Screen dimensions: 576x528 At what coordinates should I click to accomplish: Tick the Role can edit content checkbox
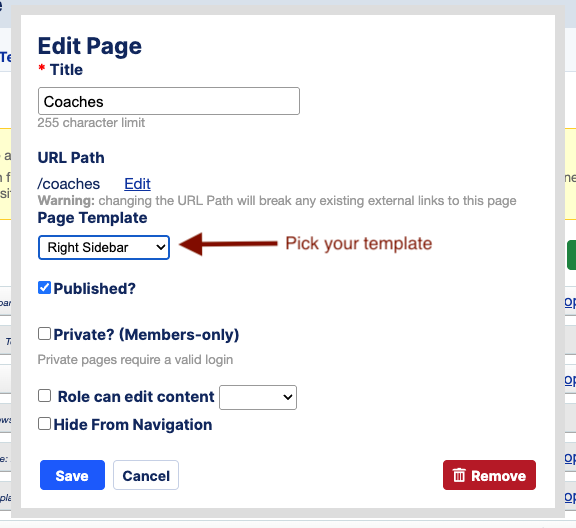(x=44, y=396)
